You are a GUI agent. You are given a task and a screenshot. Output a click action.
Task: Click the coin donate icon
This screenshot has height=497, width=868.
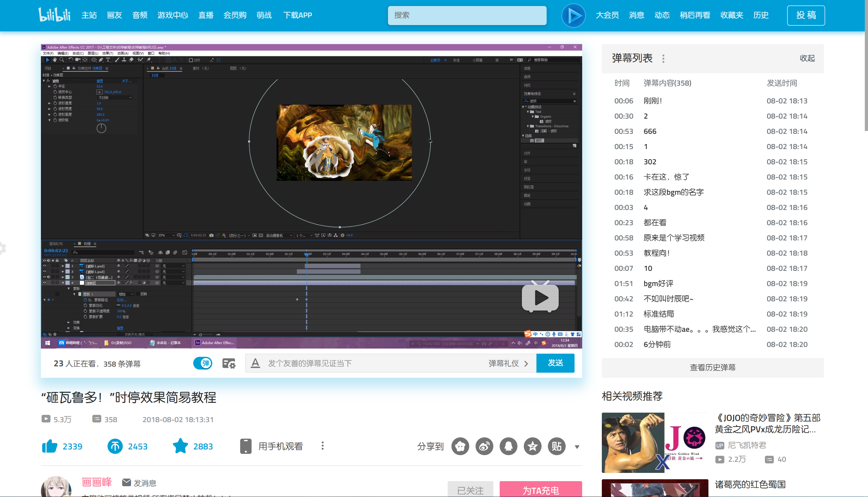pyautogui.click(x=115, y=446)
